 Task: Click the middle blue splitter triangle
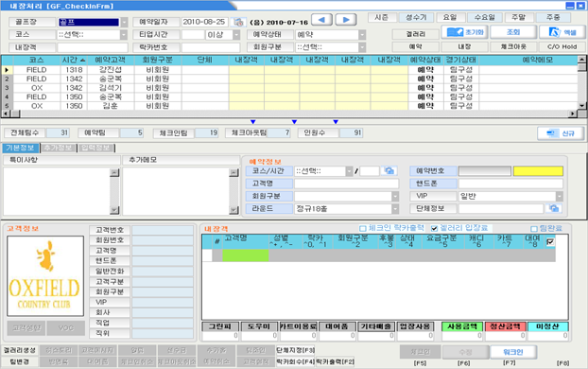[x=294, y=122]
